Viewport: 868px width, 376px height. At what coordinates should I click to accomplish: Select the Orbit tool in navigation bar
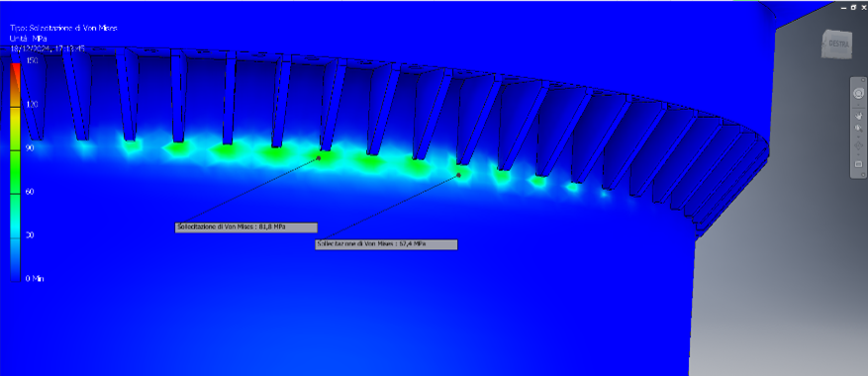pos(858,145)
